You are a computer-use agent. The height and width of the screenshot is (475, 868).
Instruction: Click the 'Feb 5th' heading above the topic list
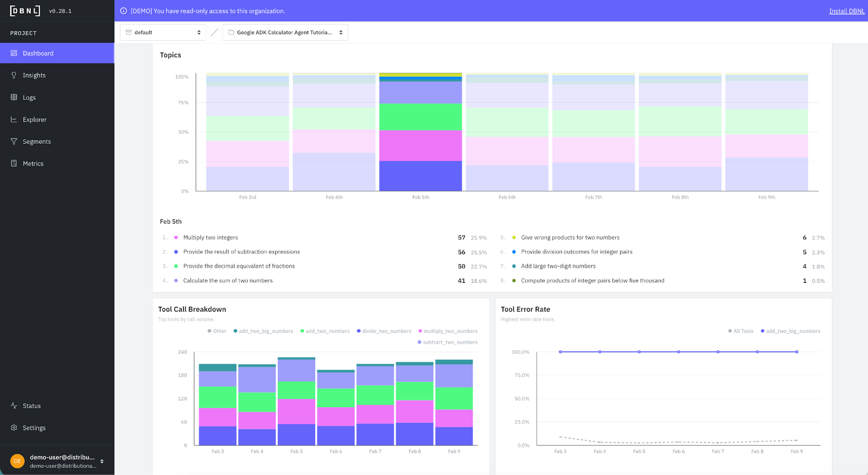[x=171, y=221]
